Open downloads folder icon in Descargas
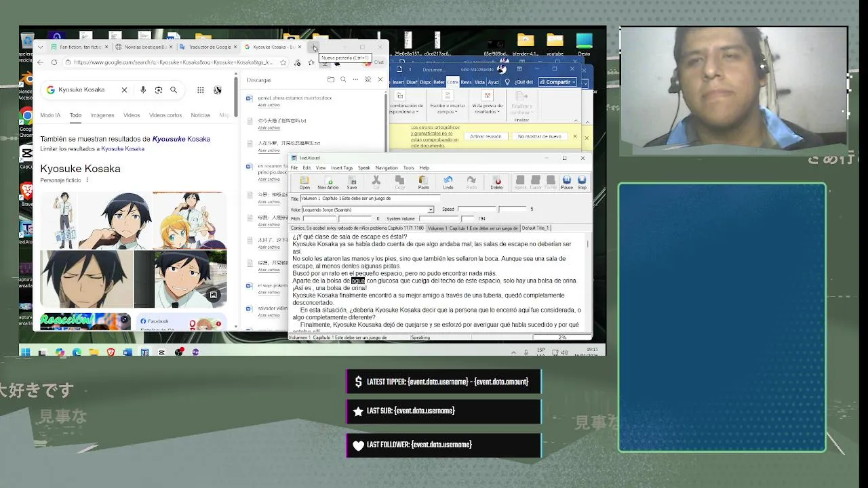 (330, 79)
